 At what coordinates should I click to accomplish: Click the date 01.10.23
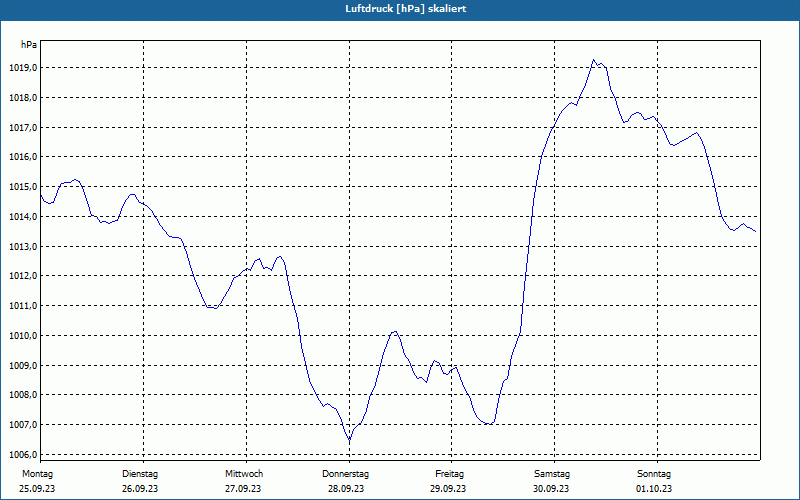click(x=654, y=489)
